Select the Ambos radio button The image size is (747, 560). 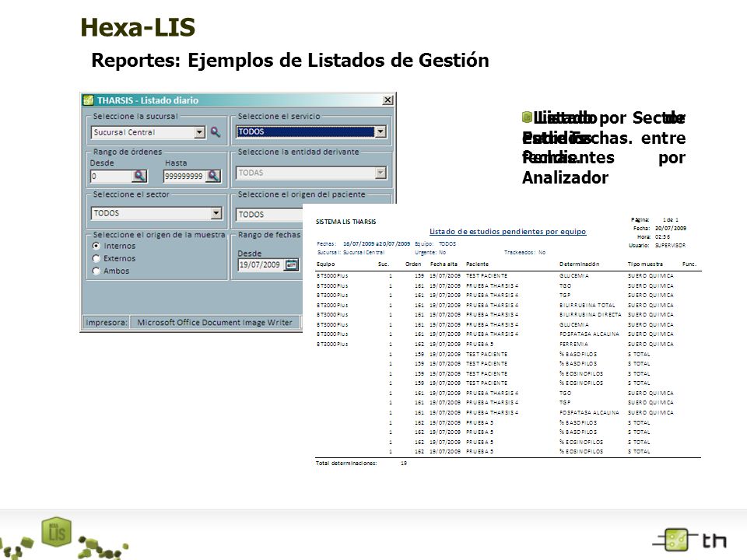(x=96, y=271)
